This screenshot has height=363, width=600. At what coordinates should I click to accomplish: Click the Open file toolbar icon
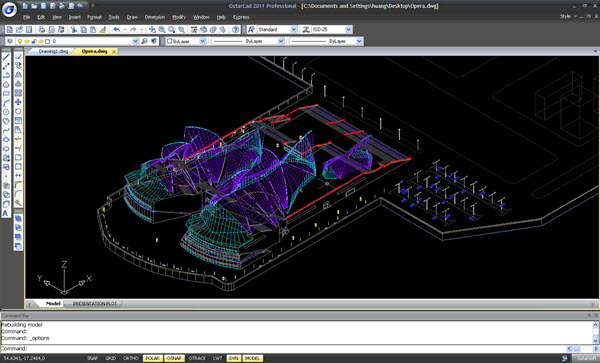[19, 29]
